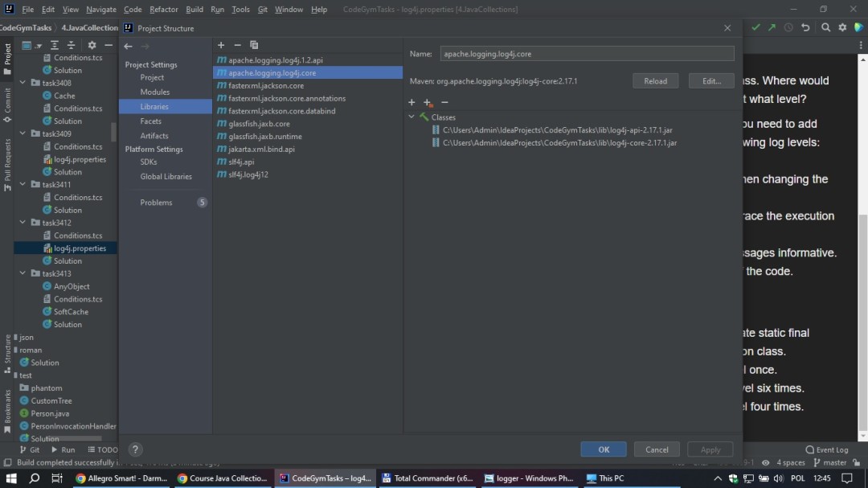
Task: Collapse all in project tree toolbar
Action: click(71, 45)
